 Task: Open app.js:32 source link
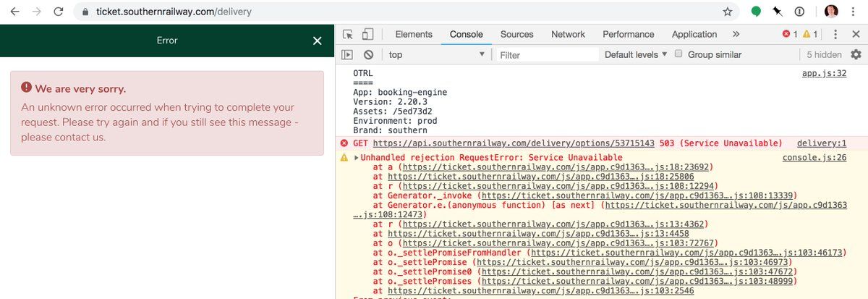point(824,73)
